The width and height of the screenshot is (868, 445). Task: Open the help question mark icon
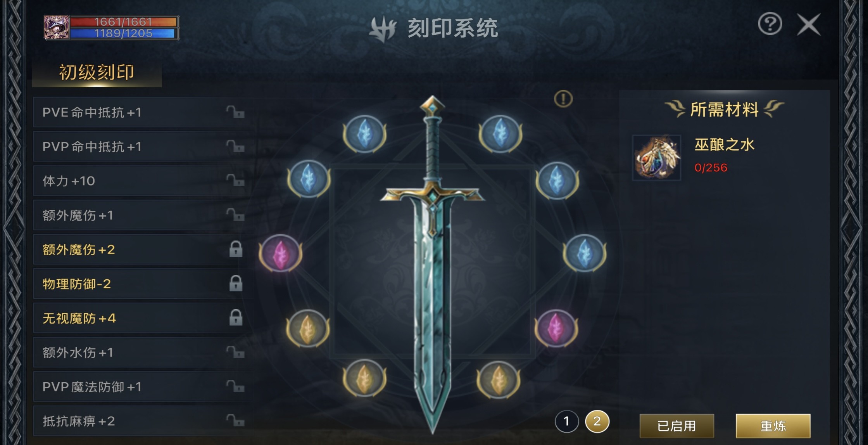[770, 24]
